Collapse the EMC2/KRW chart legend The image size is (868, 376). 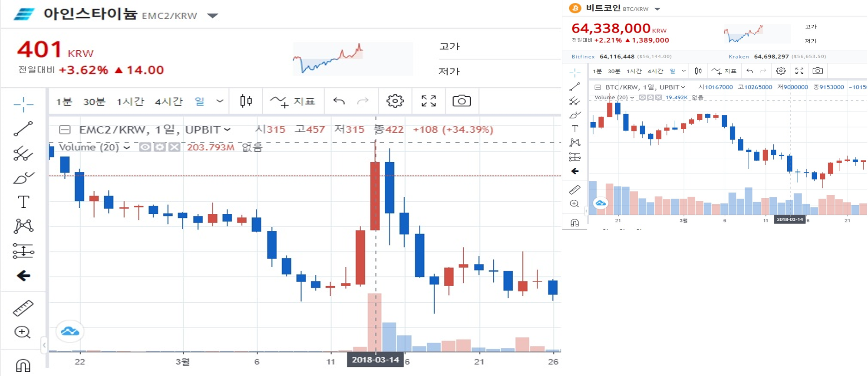click(x=65, y=130)
